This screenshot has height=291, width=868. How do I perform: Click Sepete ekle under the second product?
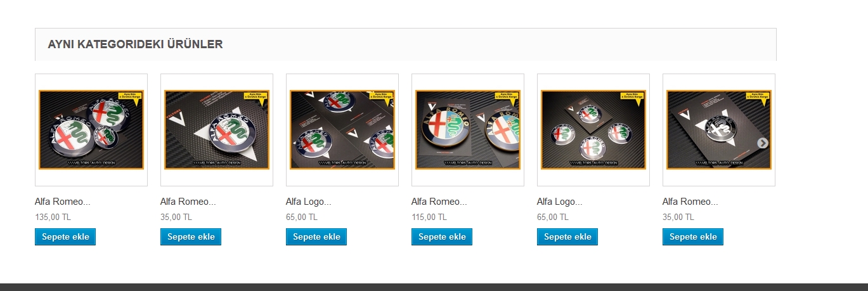(191, 236)
